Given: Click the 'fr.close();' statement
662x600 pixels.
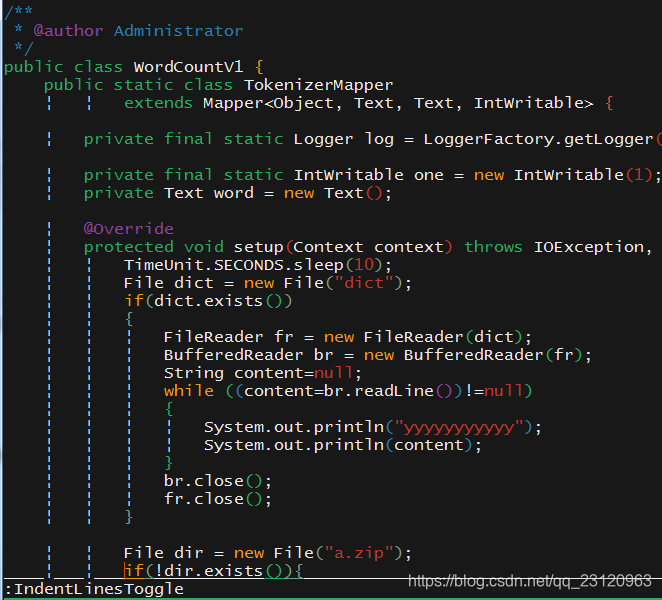Looking at the screenshot, I should click(x=218, y=500).
